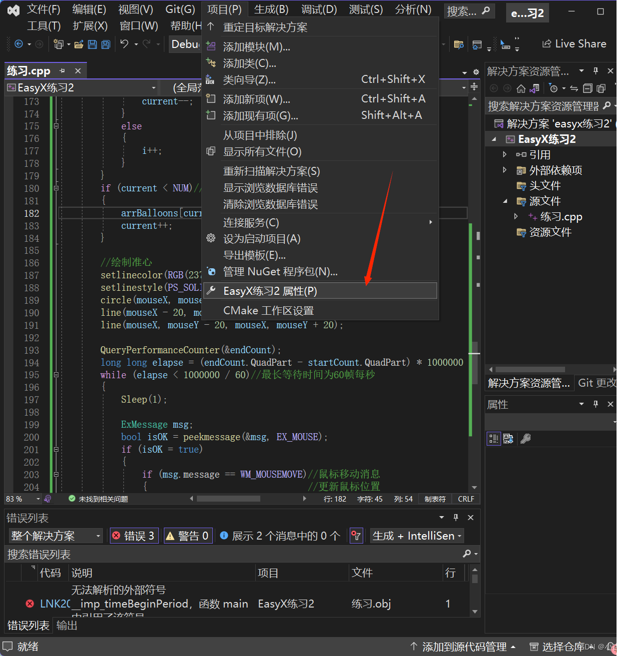Switch to the 输出 tab
Image resolution: width=644 pixels, height=656 pixels.
point(67,626)
